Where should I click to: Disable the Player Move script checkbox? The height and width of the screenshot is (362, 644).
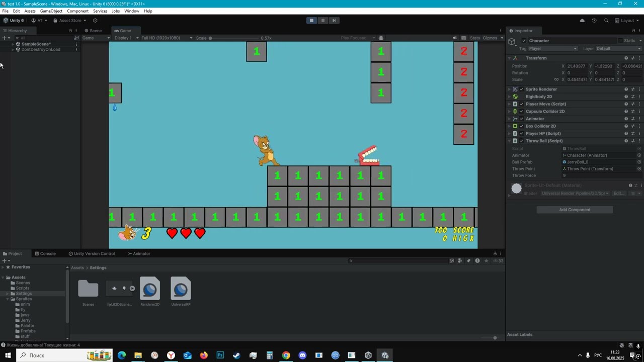click(521, 104)
